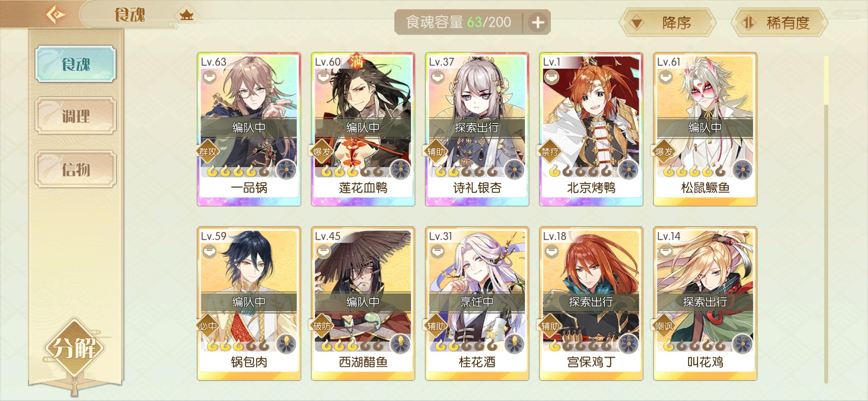This screenshot has height=401, width=868.
Task: Tap the 嘲讽 badge on 叫花鸡 card
Action: (664, 326)
